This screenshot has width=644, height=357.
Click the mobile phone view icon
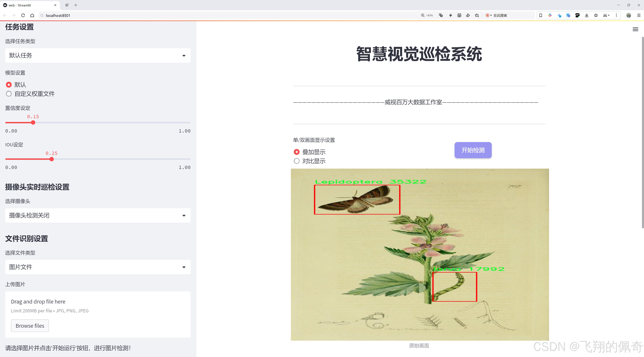point(541,15)
